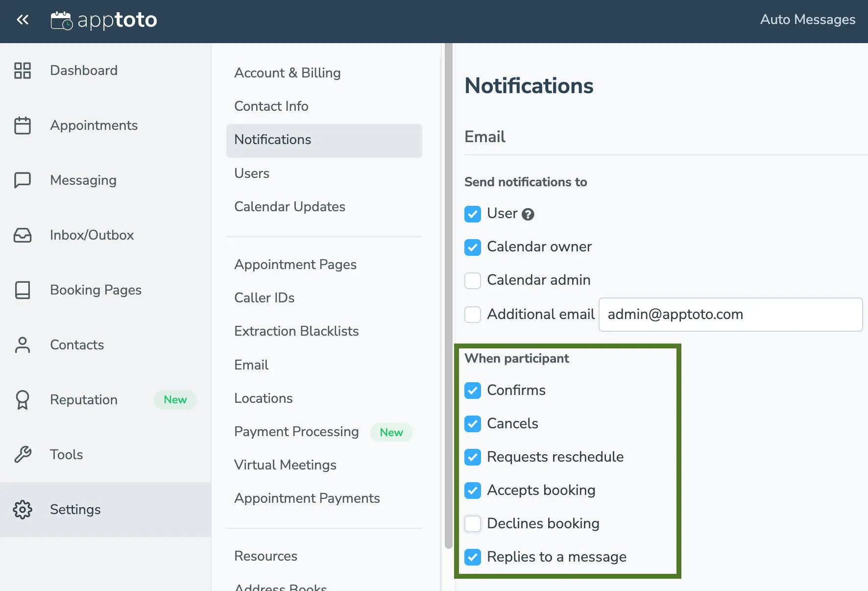Open the Reputation feature
This screenshot has width=868, height=591.
pos(83,399)
